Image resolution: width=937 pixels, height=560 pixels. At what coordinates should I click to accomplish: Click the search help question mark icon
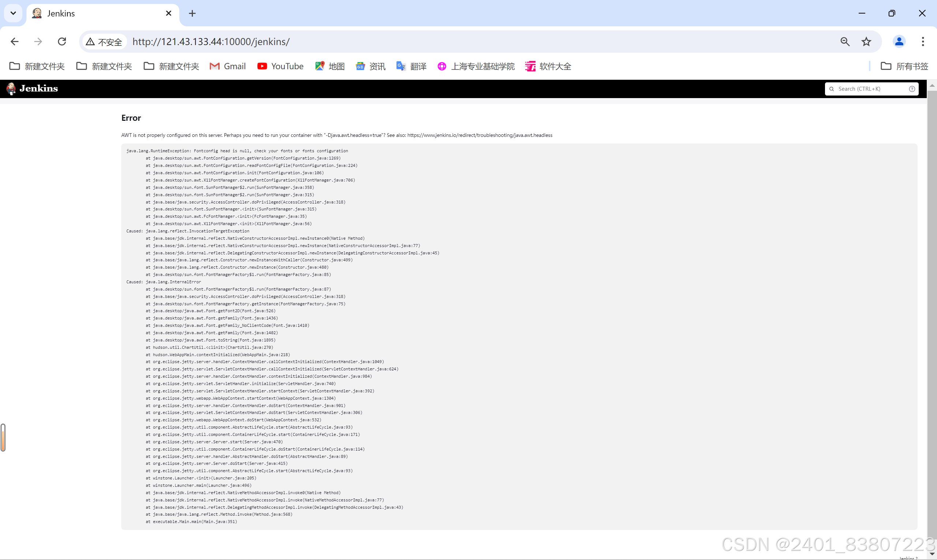coord(912,89)
